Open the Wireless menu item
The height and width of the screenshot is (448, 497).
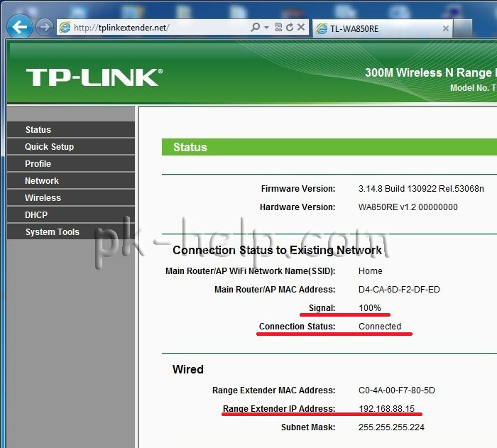(71, 198)
